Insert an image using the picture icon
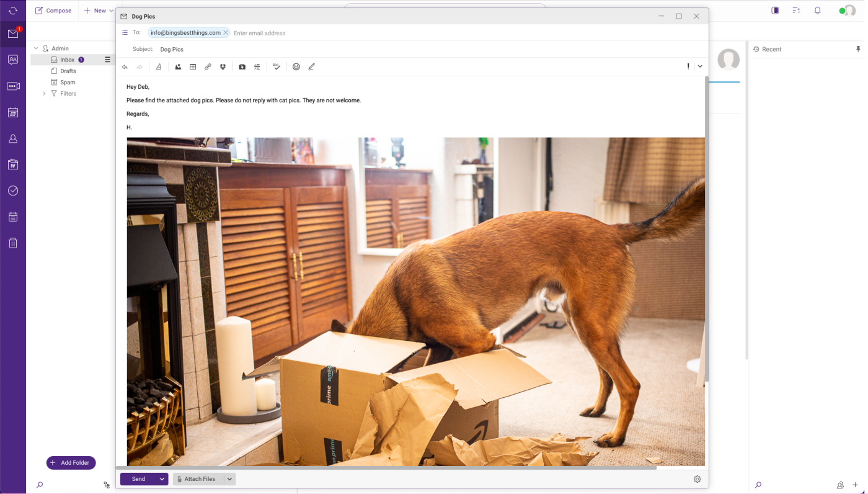 [x=178, y=67]
